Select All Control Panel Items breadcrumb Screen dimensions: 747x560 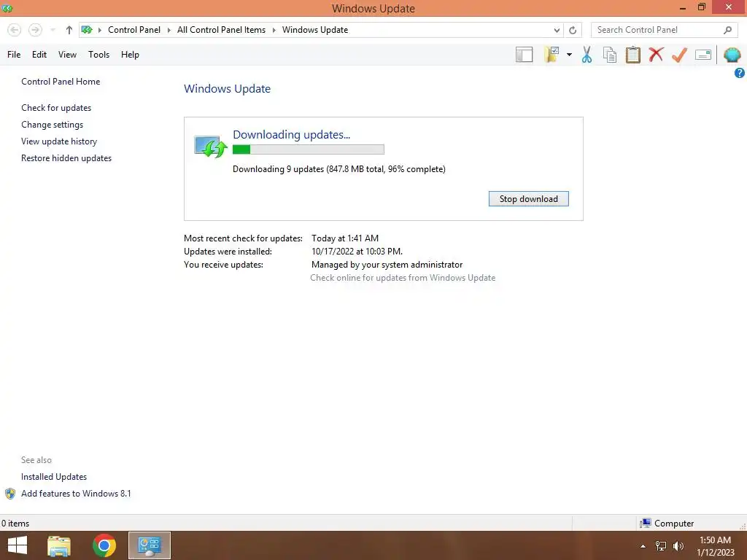(221, 29)
